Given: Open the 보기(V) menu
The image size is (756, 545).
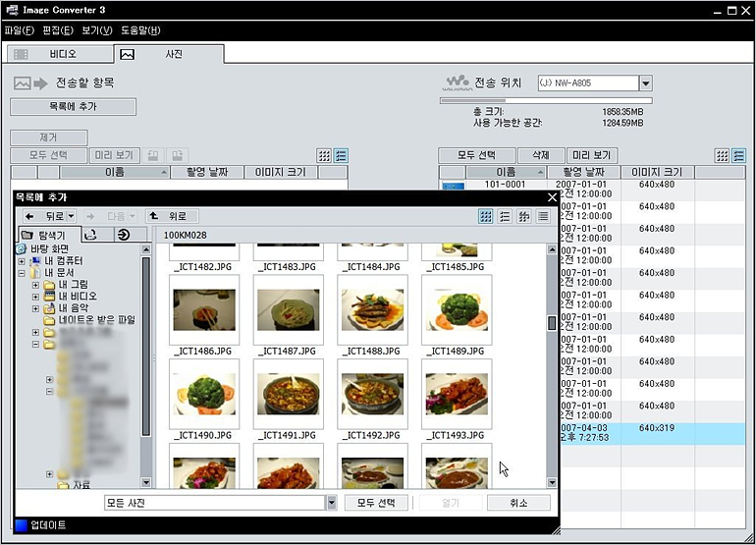Looking at the screenshot, I should [97, 30].
